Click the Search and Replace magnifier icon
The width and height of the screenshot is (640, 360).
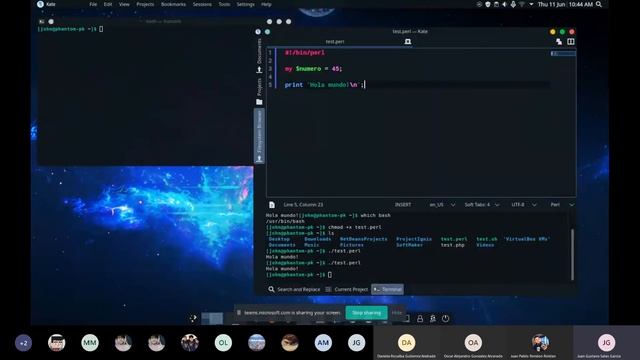coord(271,289)
